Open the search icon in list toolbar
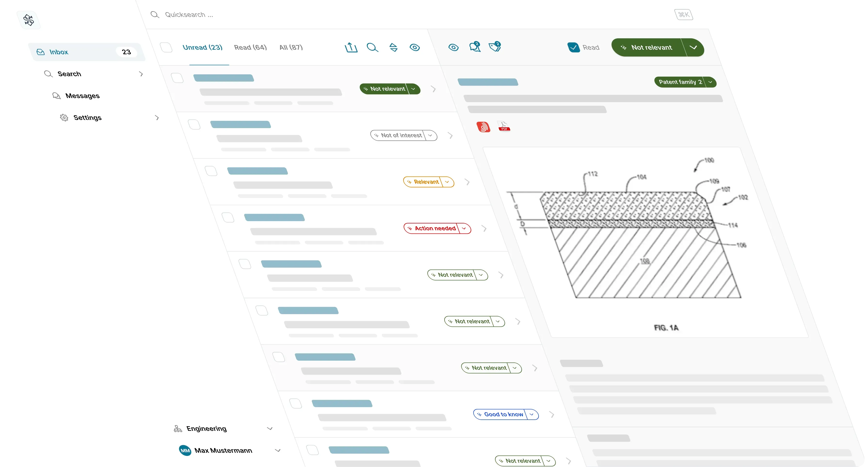The width and height of the screenshot is (868, 467). point(372,48)
